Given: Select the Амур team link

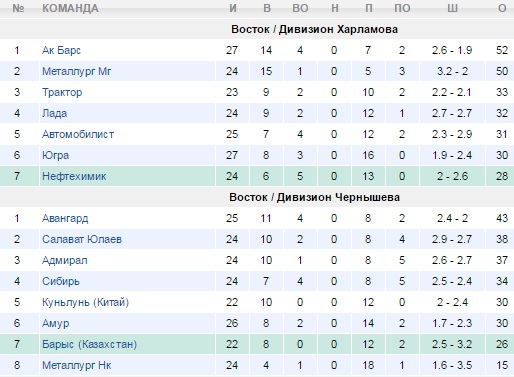Looking at the screenshot, I should tap(56, 323).
